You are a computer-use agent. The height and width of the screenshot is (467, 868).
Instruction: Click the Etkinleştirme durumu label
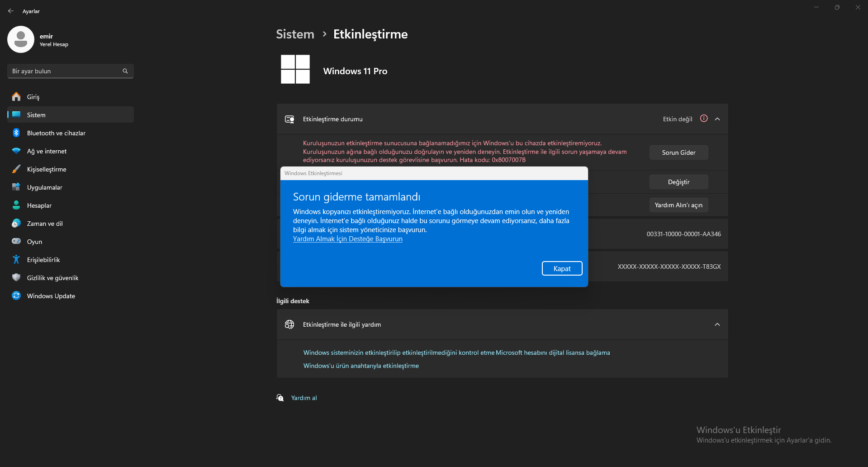[x=333, y=119]
